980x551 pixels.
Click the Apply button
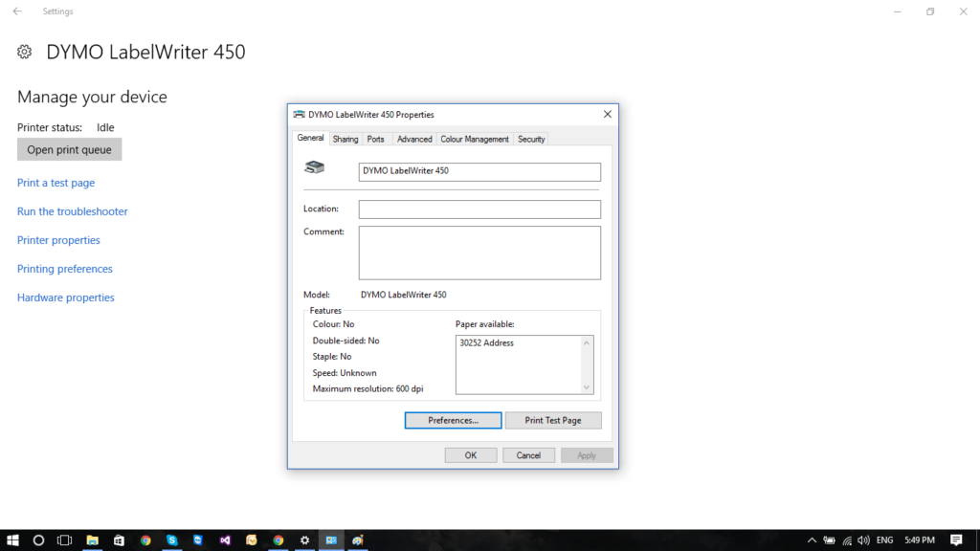point(587,455)
